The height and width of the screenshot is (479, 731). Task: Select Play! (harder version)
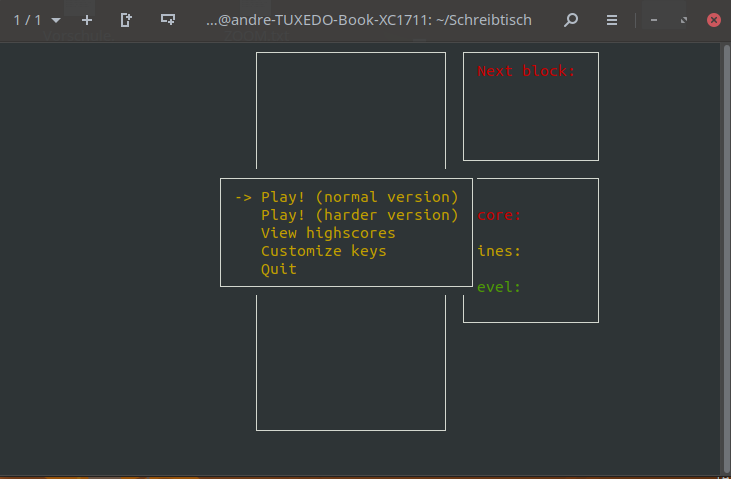pos(359,215)
